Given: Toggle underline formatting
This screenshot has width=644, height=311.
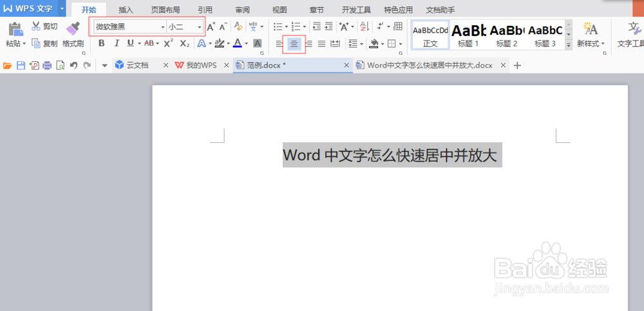Looking at the screenshot, I should (x=131, y=43).
